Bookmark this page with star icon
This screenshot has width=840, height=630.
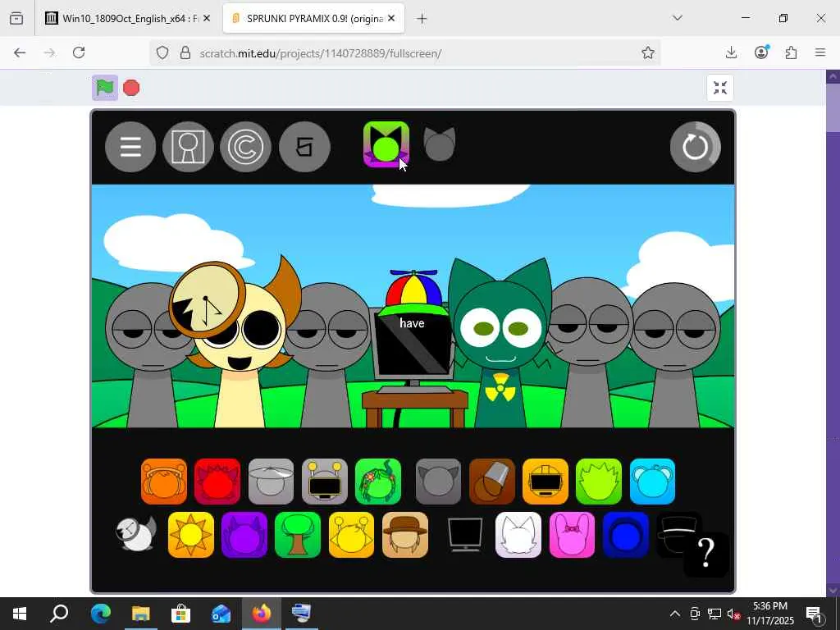648,52
